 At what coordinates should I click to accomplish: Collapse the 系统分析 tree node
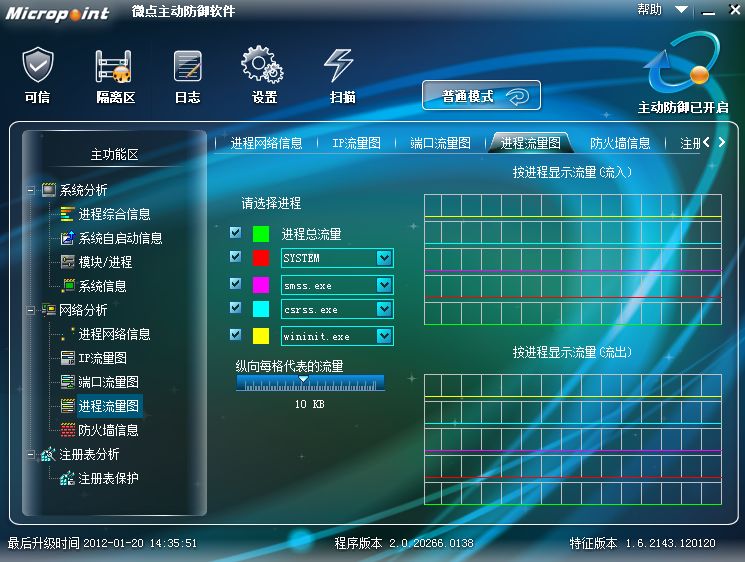click(31, 190)
